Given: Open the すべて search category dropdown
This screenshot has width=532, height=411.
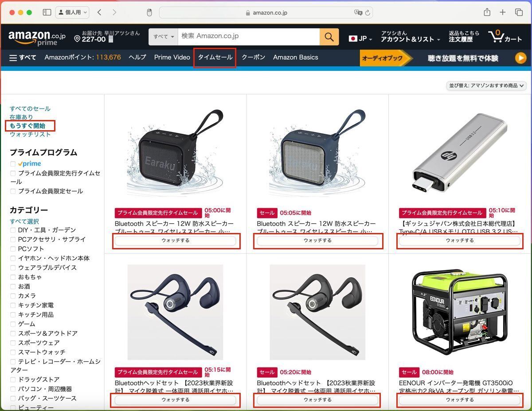Looking at the screenshot, I should point(163,37).
